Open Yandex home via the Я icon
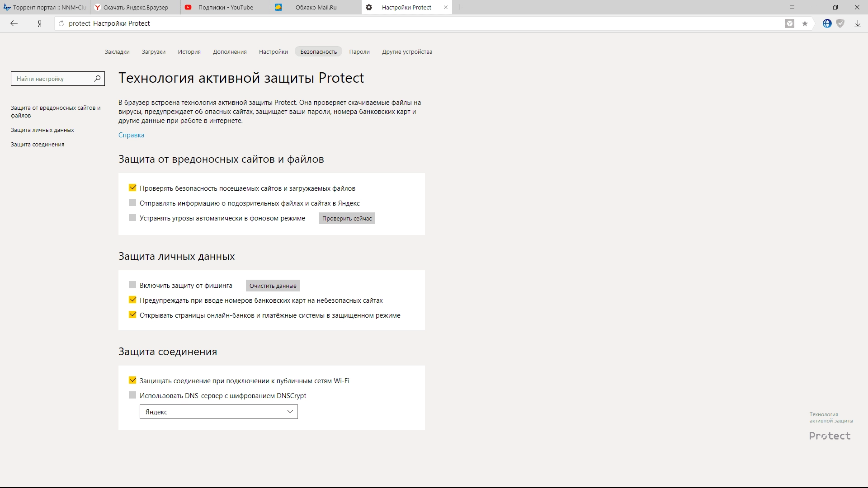The image size is (868, 488). click(40, 23)
